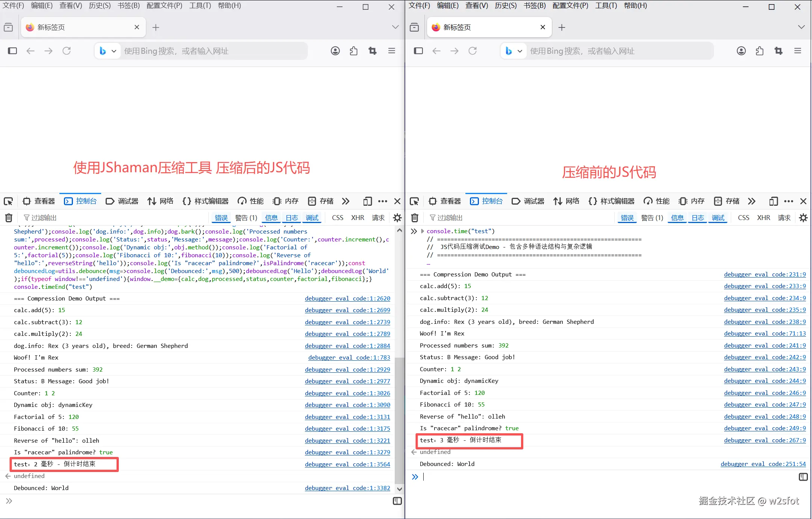Open the debugger eval code:1:3564 link in left console

coord(347,464)
